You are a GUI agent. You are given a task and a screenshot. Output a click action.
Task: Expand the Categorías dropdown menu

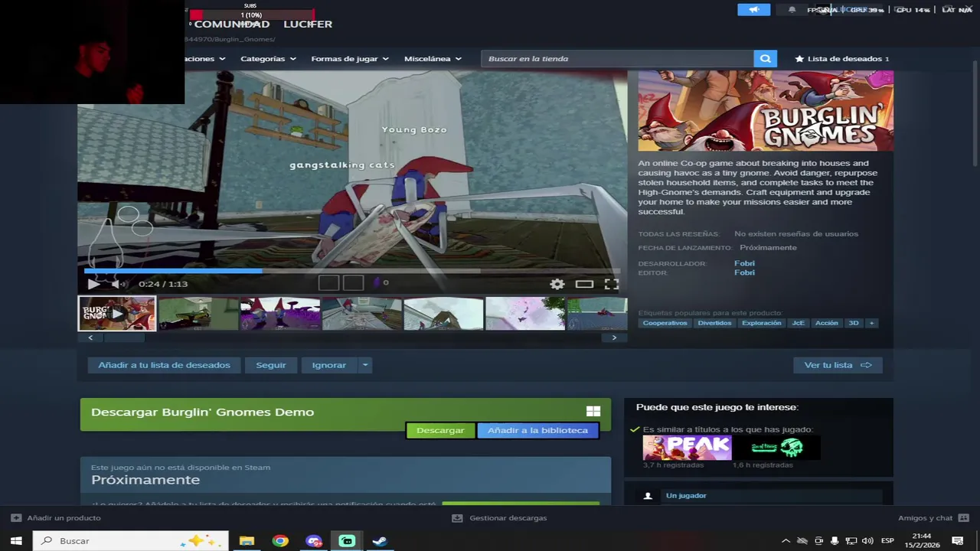point(268,59)
